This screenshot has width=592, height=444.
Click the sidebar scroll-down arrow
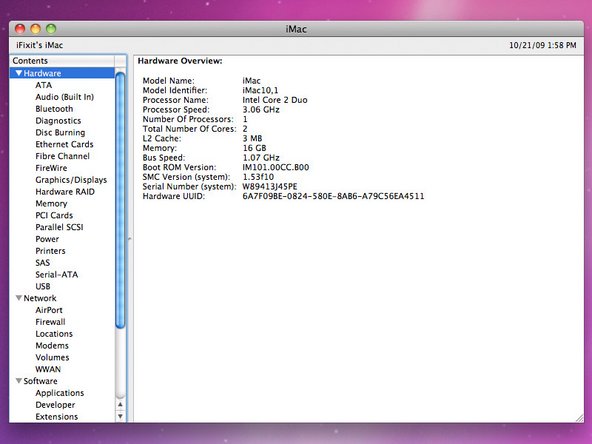(120, 416)
